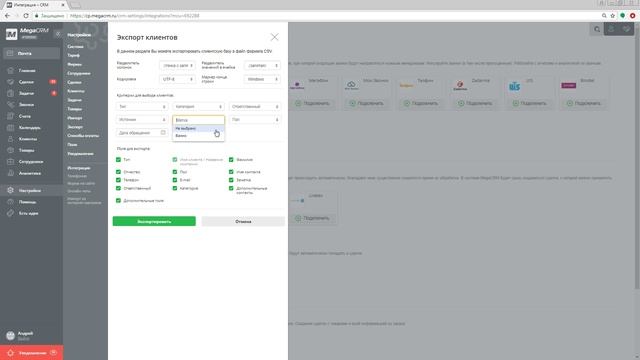640x360 pixels.
Task: Open the Маркер конца строки dropdown
Action: coord(262,79)
